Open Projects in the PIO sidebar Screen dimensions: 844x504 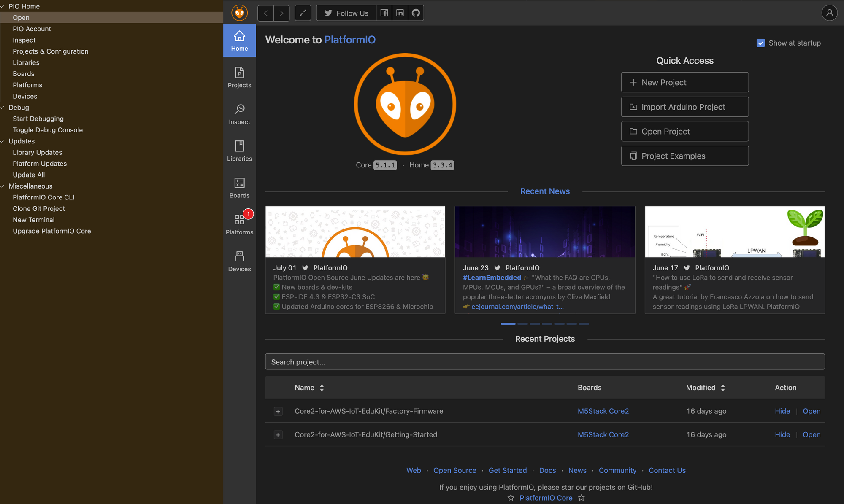[239, 78]
